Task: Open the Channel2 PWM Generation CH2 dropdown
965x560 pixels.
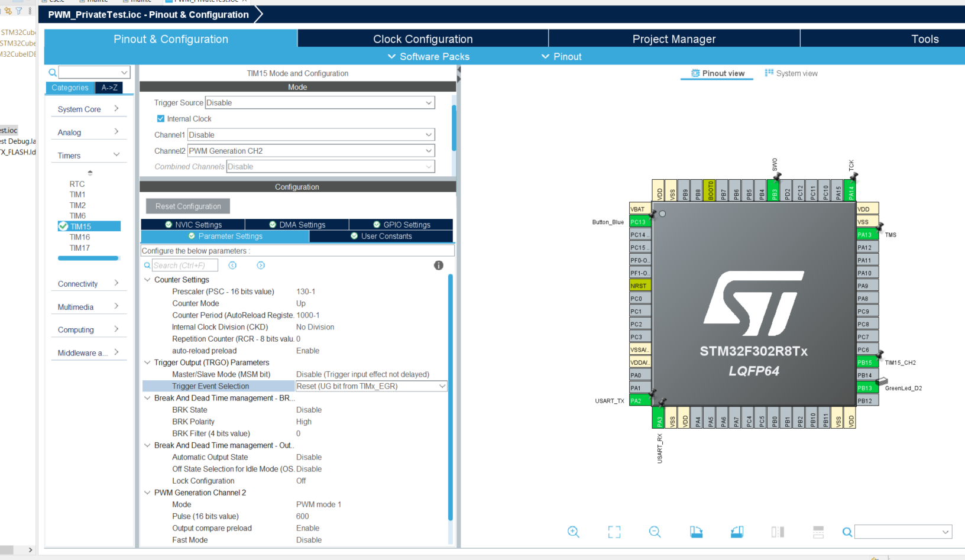Action: [428, 150]
